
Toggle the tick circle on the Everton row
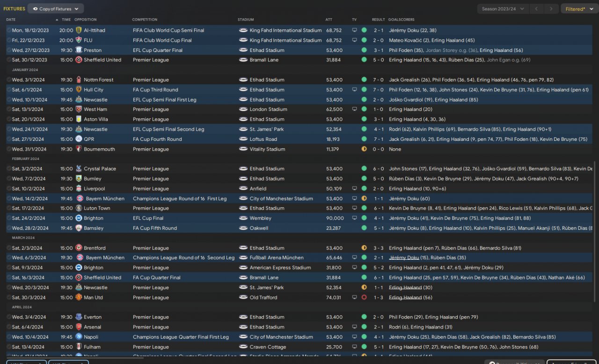point(8,317)
